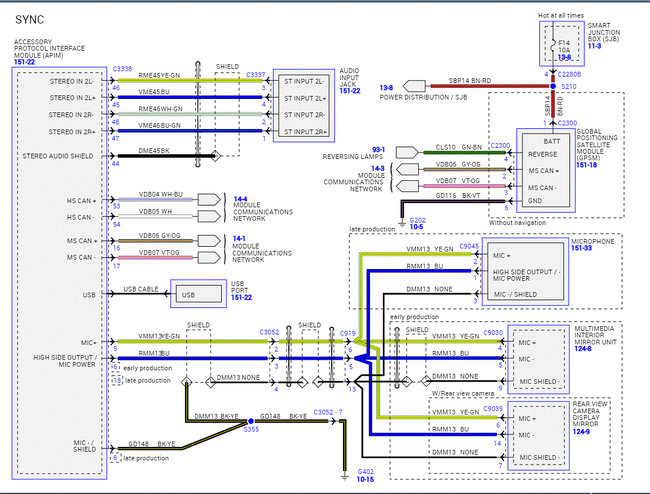Click the BATT pin label in GPS module
Image resolution: width=650 pixels, height=494 pixels.
tap(552, 141)
